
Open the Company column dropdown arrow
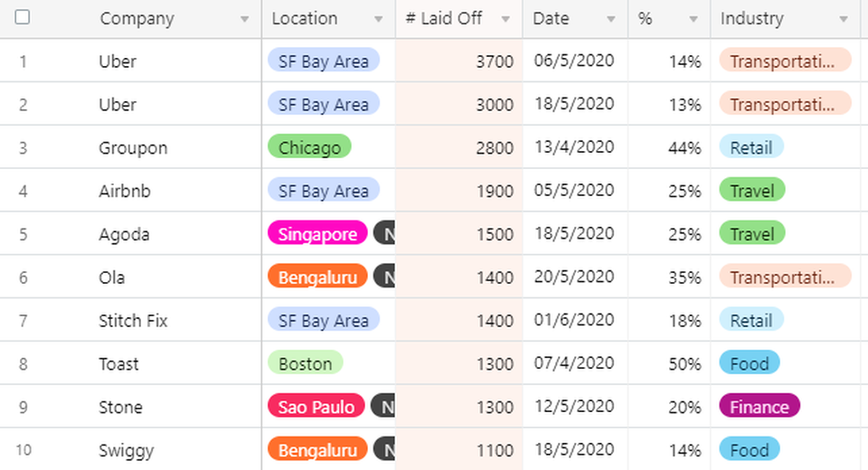click(244, 19)
